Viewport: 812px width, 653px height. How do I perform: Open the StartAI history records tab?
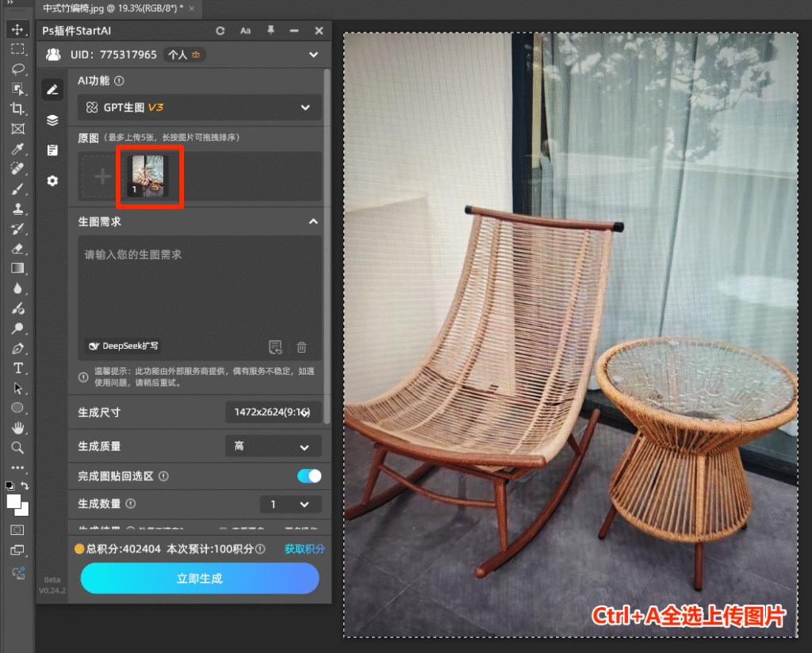[52, 151]
